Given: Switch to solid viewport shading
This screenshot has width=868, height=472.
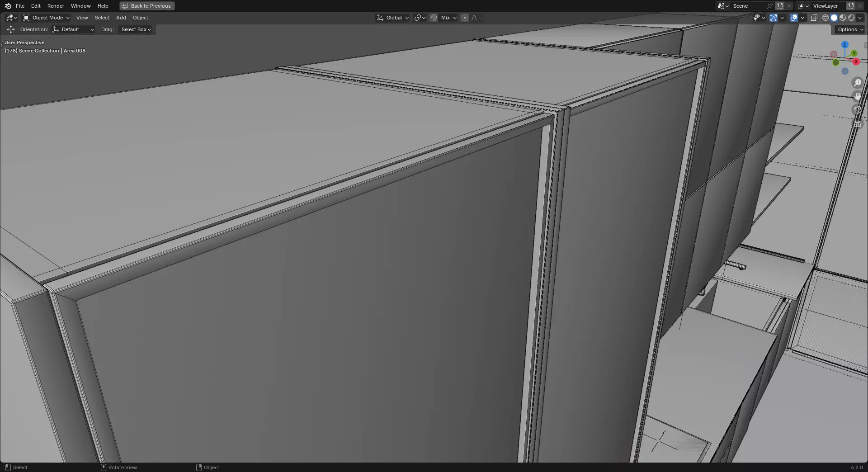Looking at the screenshot, I should [834, 18].
